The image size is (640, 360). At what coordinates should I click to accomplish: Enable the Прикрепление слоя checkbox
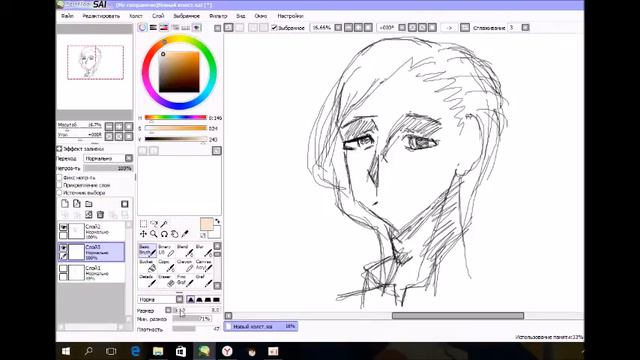point(60,185)
